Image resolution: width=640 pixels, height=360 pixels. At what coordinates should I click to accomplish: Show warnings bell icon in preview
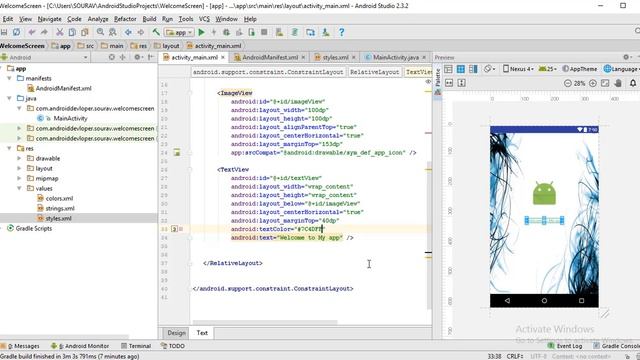[633, 83]
